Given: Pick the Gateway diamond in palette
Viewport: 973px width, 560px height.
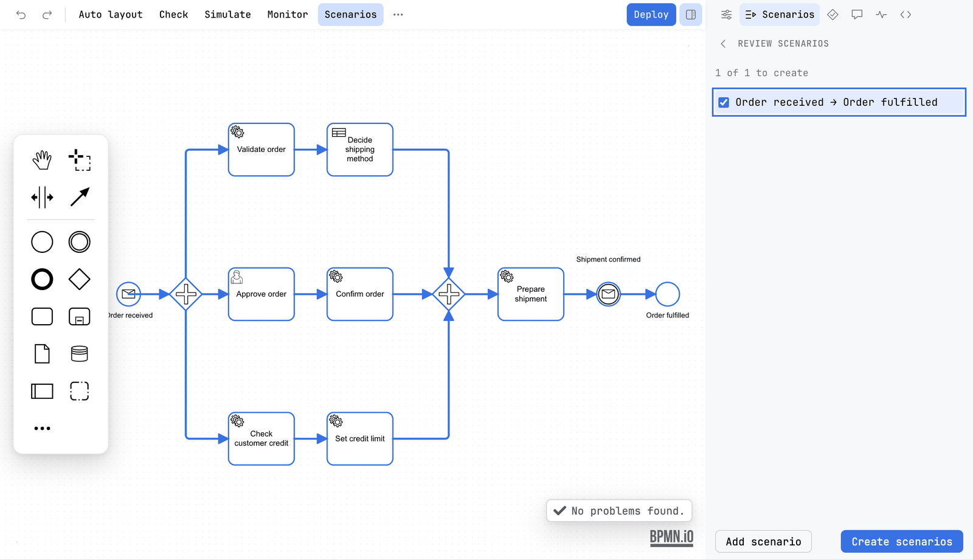Looking at the screenshot, I should point(80,279).
